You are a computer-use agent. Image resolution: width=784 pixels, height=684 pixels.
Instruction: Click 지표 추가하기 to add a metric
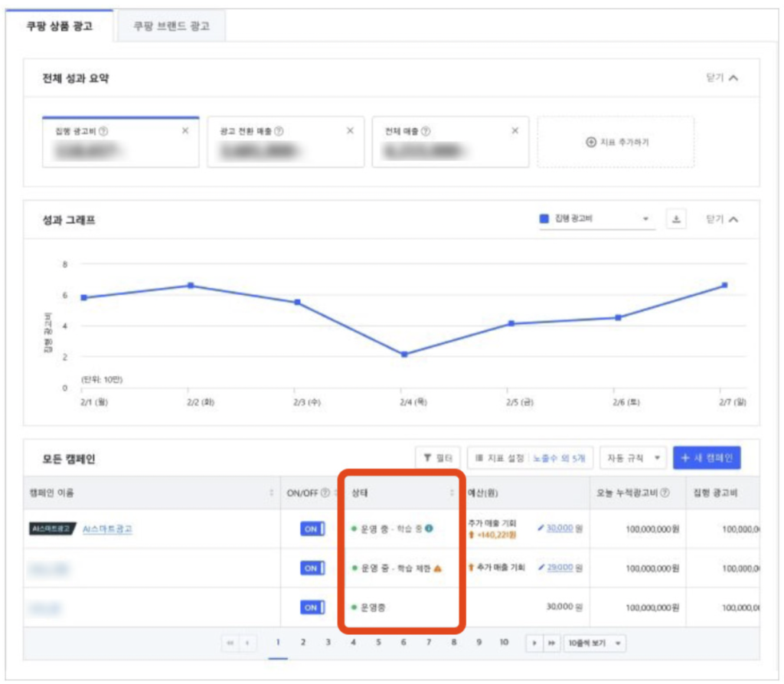point(616,142)
